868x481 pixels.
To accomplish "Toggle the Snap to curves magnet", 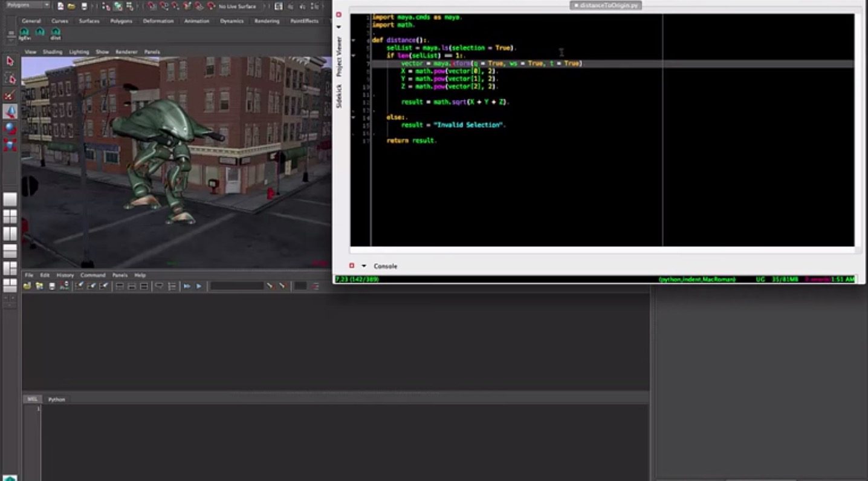I will [163, 6].
